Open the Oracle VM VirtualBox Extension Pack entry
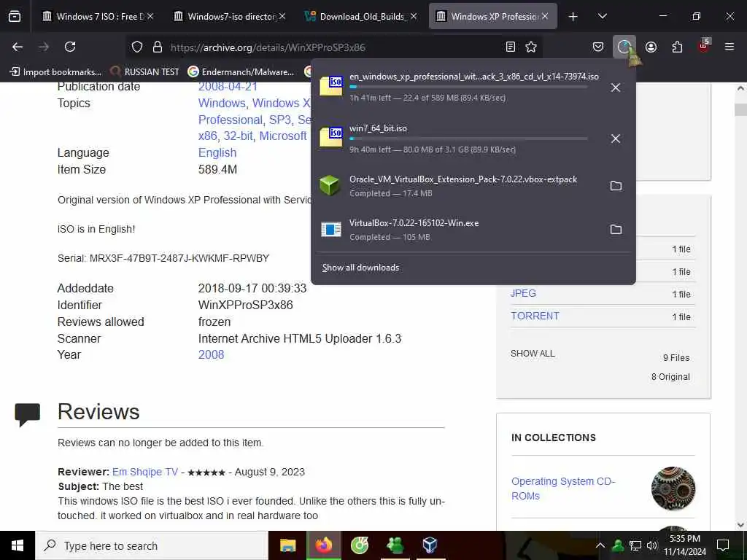 pyautogui.click(x=457, y=186)
